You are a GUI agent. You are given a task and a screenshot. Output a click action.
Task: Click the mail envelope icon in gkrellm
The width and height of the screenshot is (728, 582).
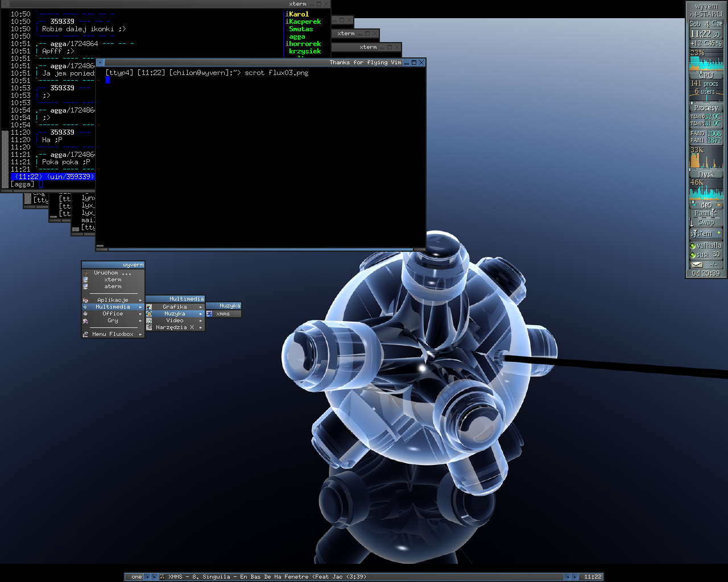coord(697,264)
